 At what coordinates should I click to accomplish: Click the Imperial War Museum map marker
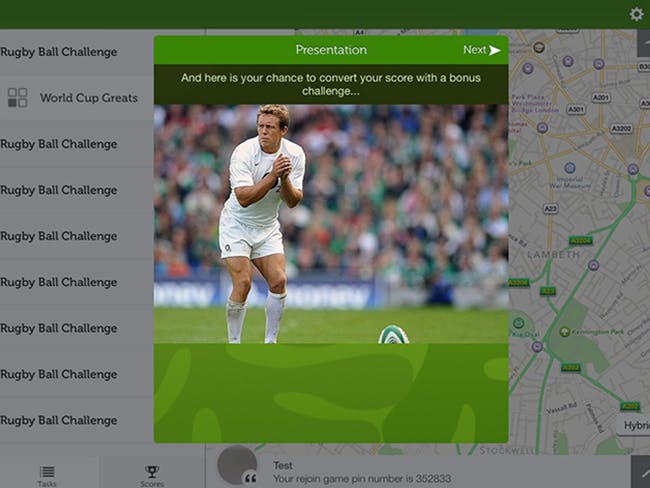coord(570,168)
